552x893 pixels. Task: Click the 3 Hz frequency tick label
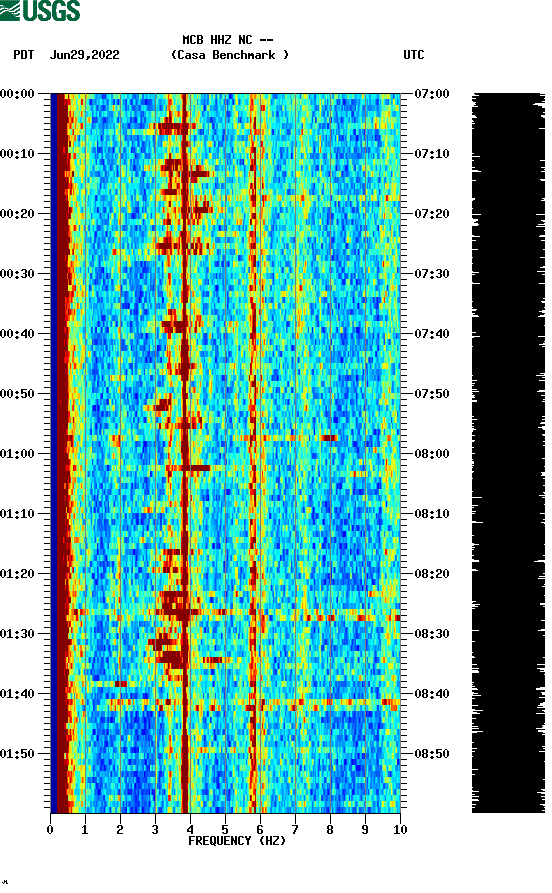pyautogui.click(x=155, y=830)
